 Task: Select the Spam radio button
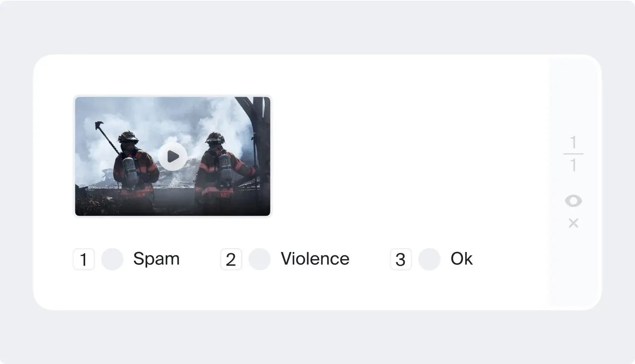(112, 259)
